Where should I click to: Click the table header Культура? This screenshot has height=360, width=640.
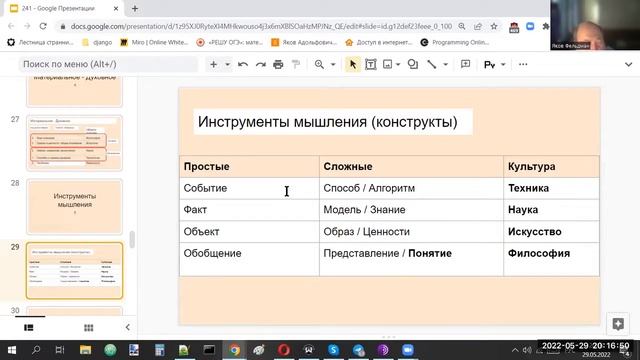click(x=531, y=167)
